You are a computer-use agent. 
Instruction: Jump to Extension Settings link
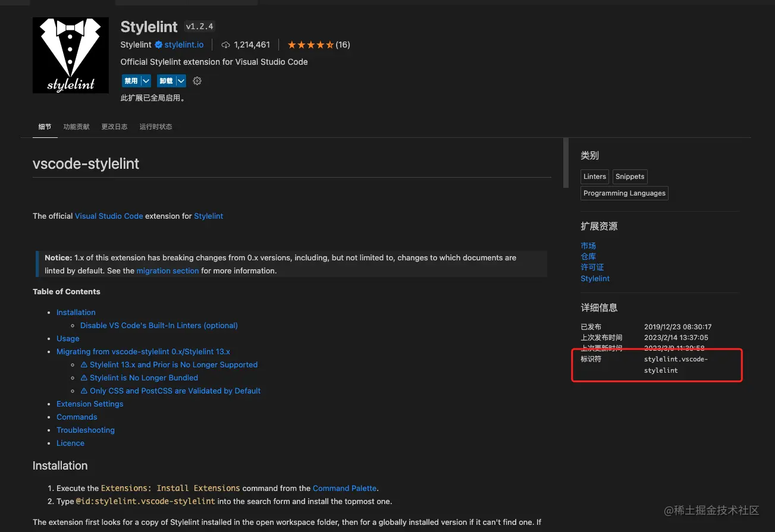[x=90, y=404]
